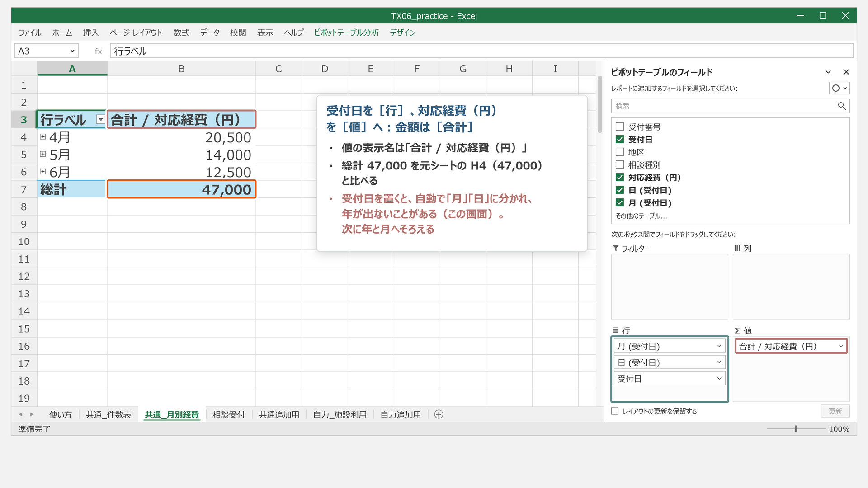Image resolution: width=868 pixels, height=488 pixels.
Task: Open the ファイル menu
Action: 30,33
